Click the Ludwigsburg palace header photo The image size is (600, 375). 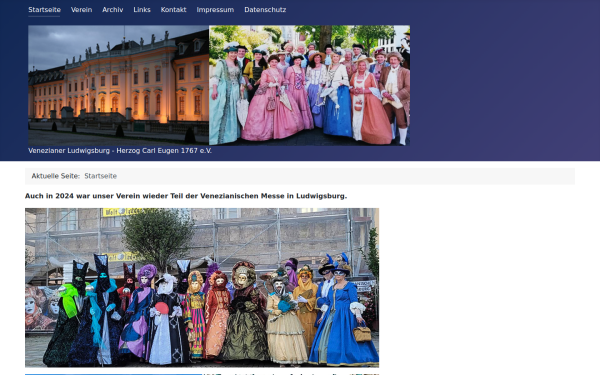119,85
